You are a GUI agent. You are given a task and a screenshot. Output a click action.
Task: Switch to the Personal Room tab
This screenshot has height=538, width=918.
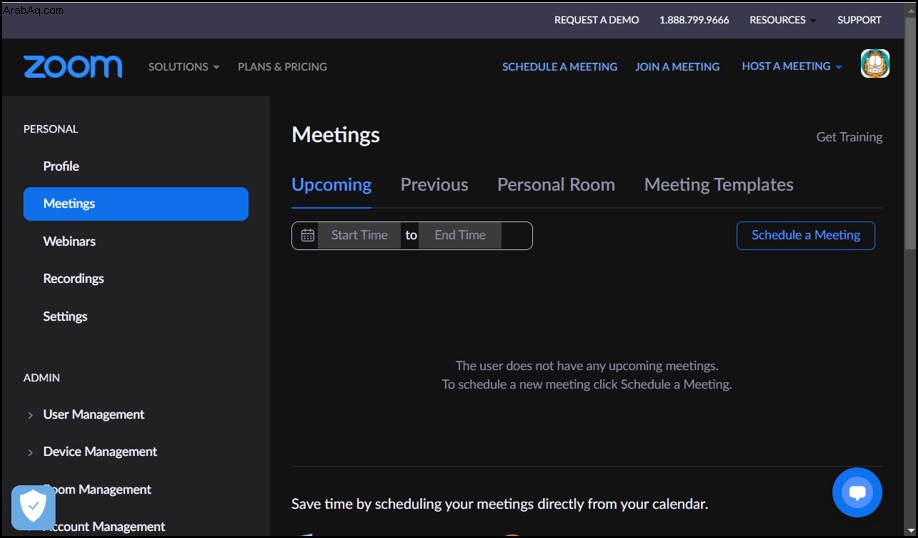[556, 185]
